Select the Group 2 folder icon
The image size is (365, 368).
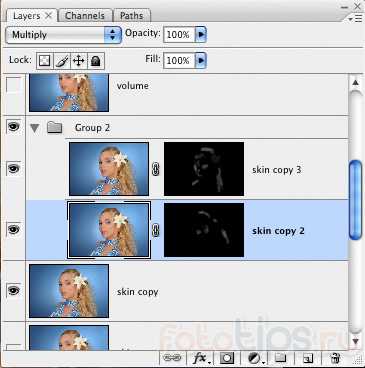point(55,127)
